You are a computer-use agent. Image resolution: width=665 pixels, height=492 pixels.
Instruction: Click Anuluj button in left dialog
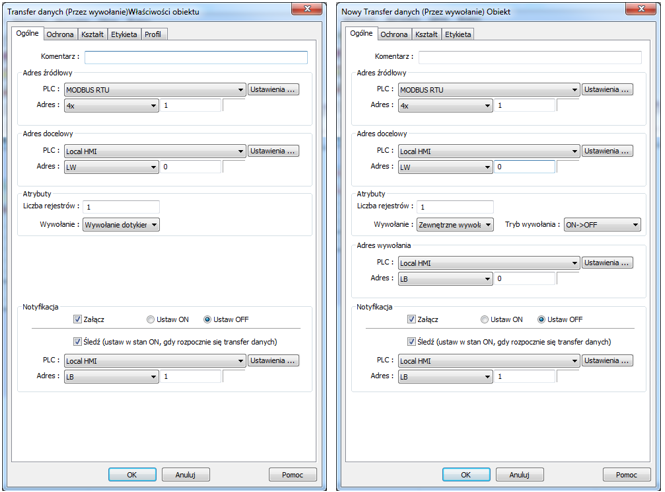pos(185,475)
